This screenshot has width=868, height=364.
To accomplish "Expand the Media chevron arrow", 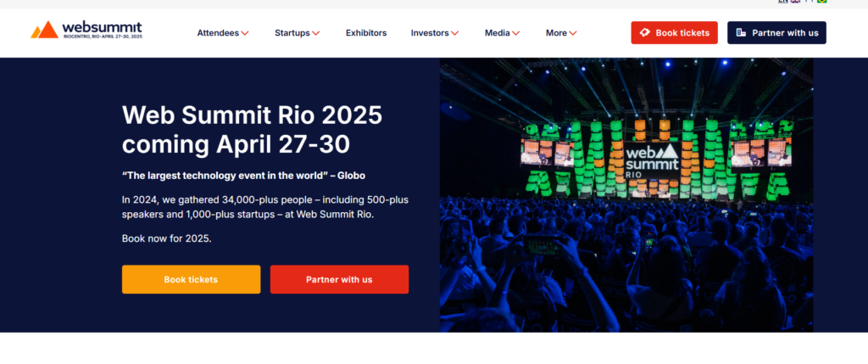I will 516,33.
